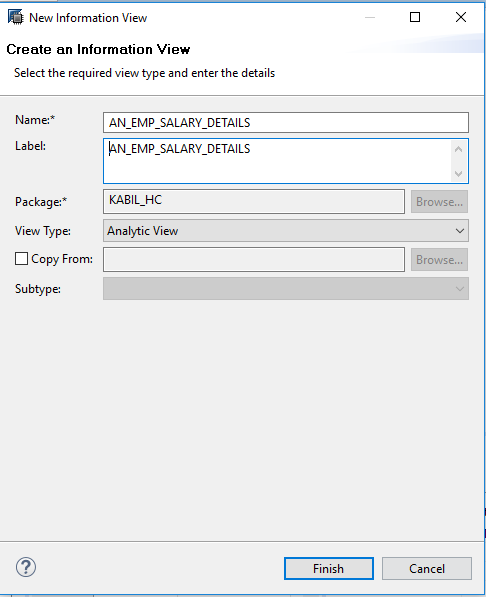Enable the Copy From checkbox
This screenshot has height=597, width=486.
point(21,259)
